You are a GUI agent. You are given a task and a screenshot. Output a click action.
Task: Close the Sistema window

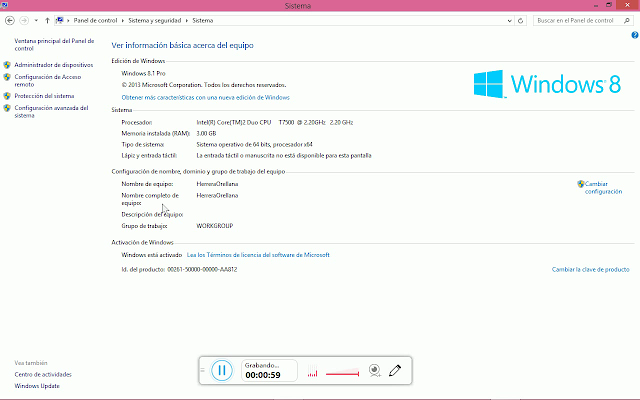pyautogui.click(x=628, y=5)
